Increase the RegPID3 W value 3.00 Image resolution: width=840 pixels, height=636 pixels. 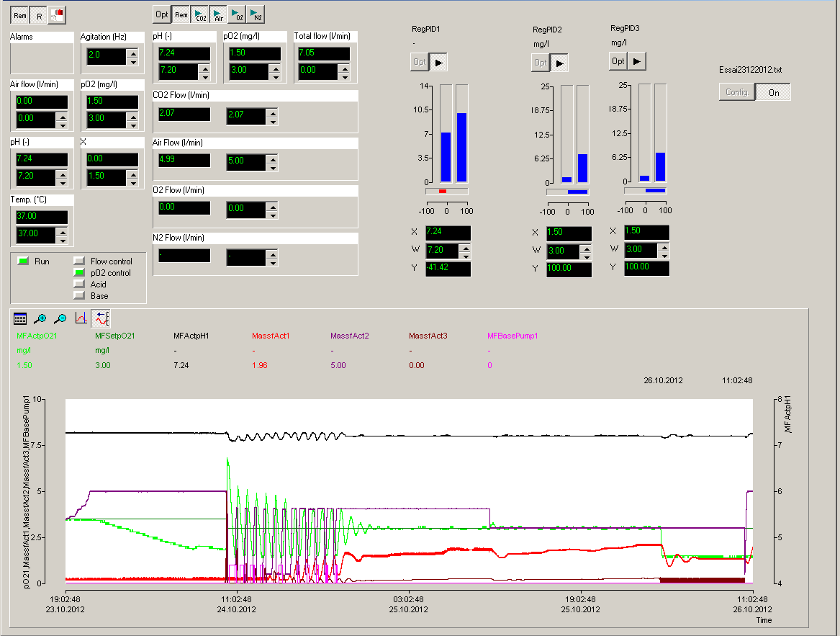(x=664, y=246)
